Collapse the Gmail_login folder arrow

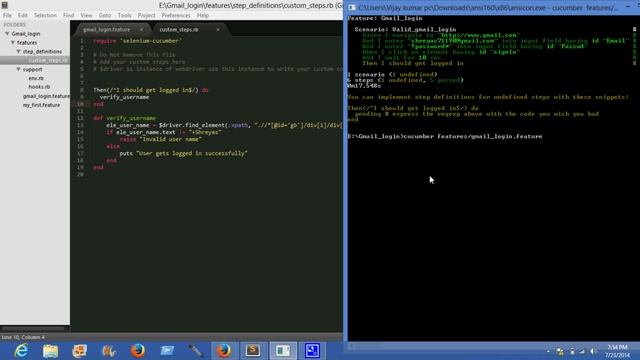7,34
